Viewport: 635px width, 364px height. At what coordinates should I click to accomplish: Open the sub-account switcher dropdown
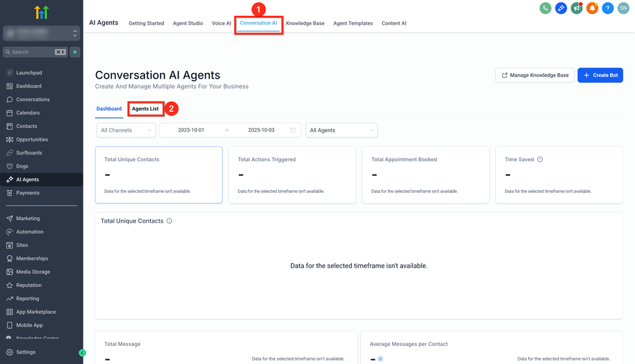41,33
